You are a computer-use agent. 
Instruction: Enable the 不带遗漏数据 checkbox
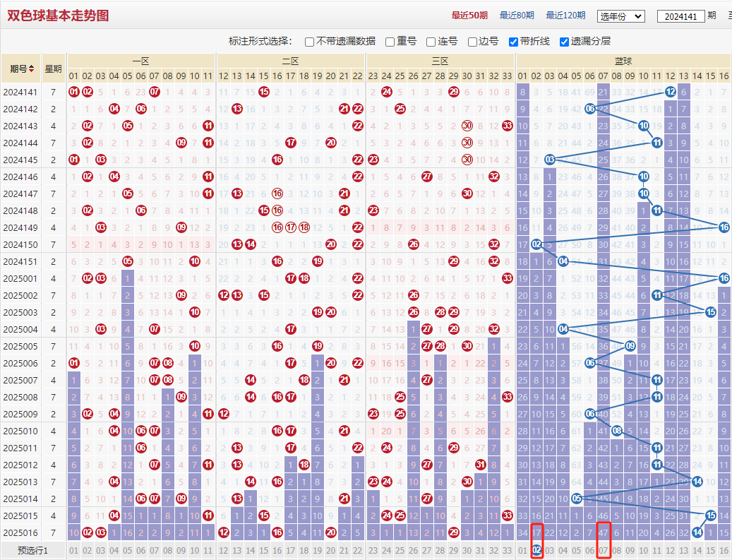click(309, 42)
